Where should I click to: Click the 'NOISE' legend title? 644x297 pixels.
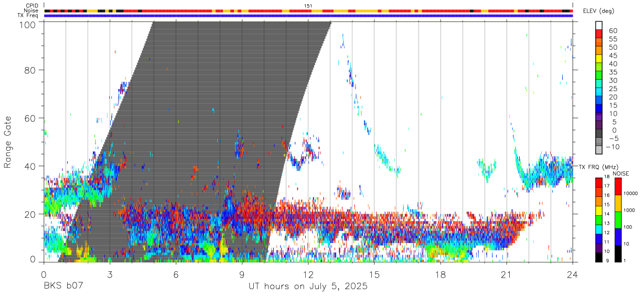(621, 173)
